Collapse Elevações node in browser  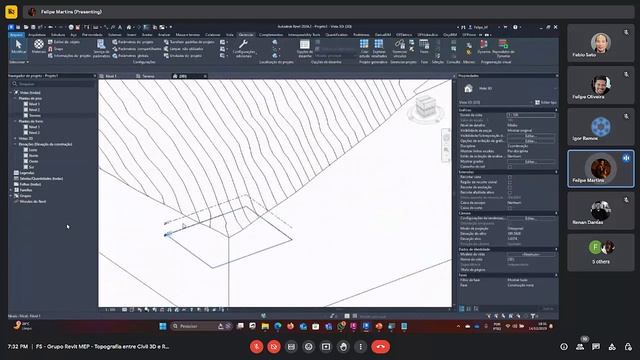15,144
